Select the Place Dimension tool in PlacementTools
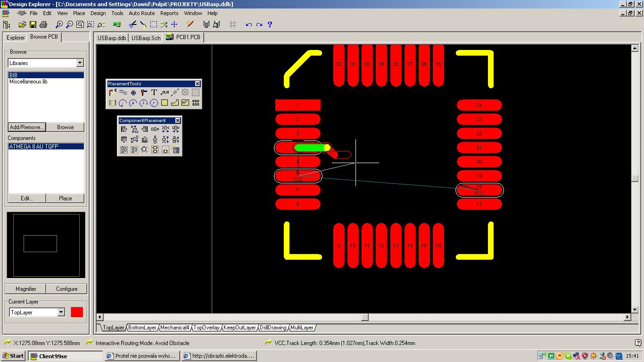Screen dimensions: 644x362 175,92
